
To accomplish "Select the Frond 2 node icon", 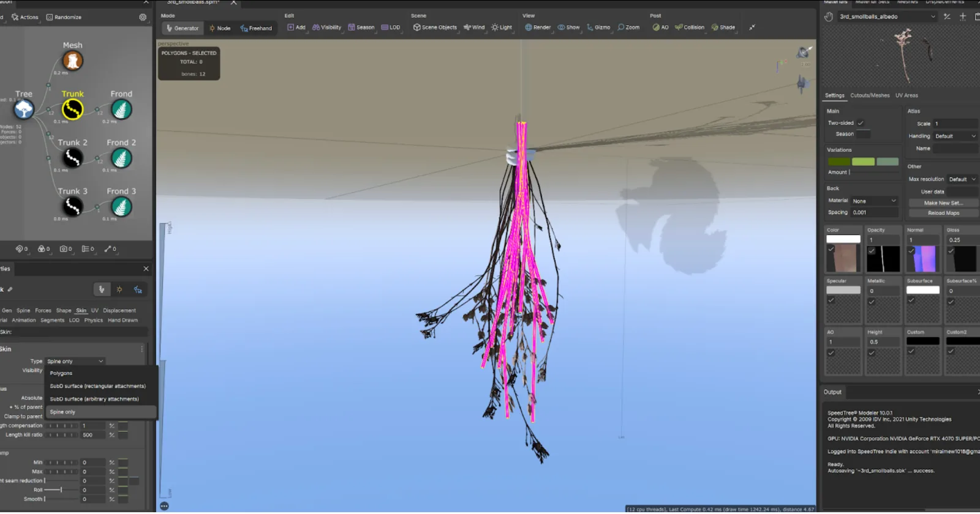I will [121, 158].
